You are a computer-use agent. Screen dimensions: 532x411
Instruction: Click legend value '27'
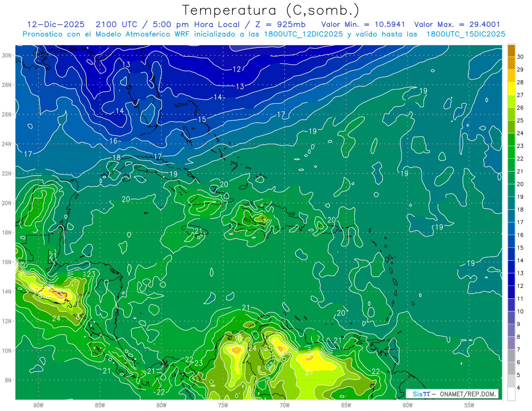(x=520, y=95)
